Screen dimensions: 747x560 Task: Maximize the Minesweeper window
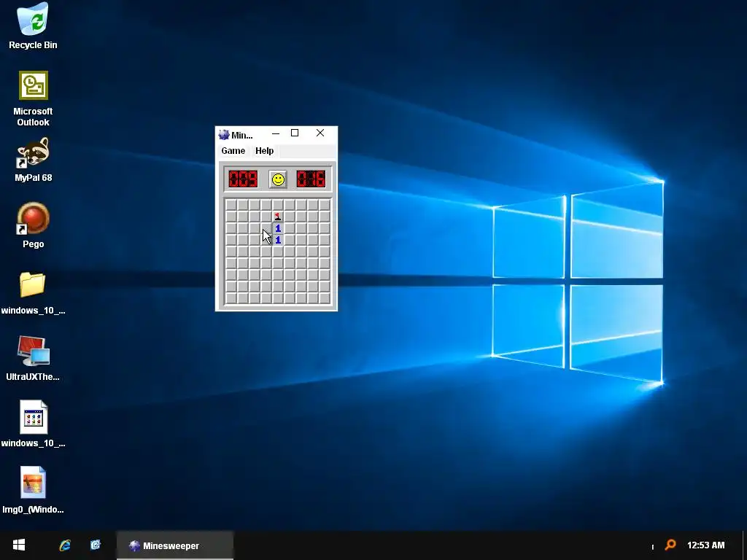[295, 133]
